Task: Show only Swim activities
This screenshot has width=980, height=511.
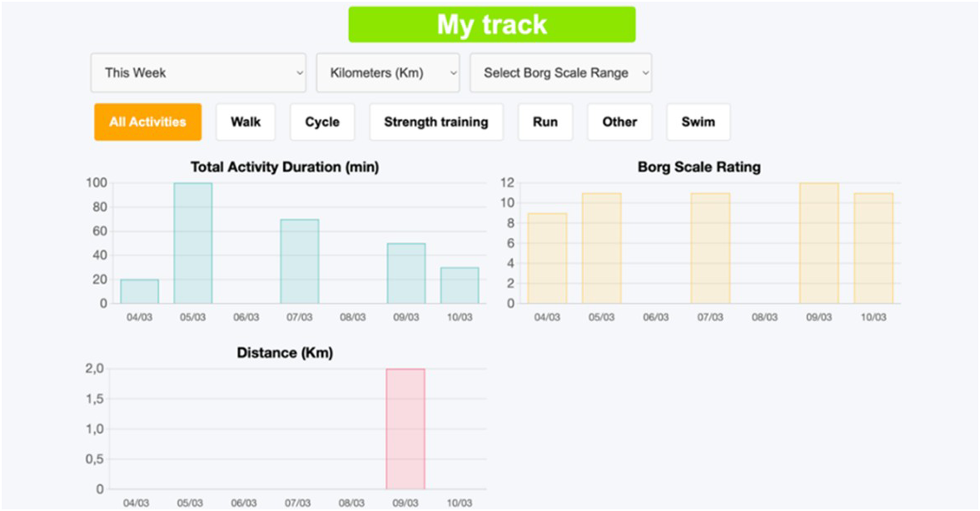Action: [x=698, y=122]
